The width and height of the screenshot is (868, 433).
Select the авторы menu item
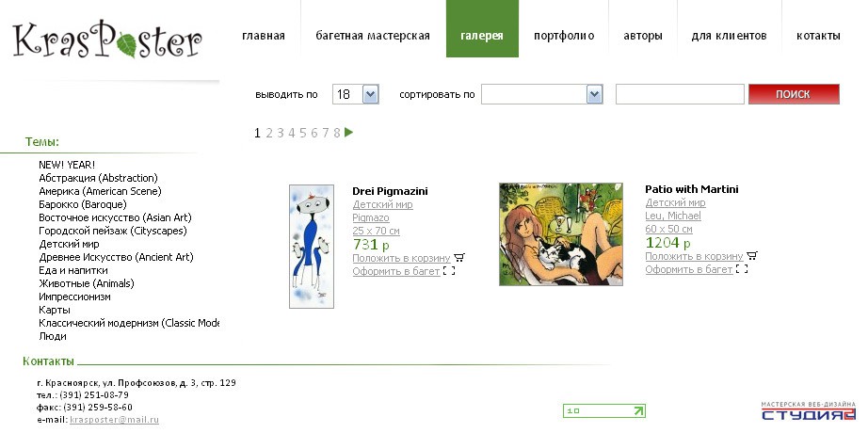click(x=643, y=36)
